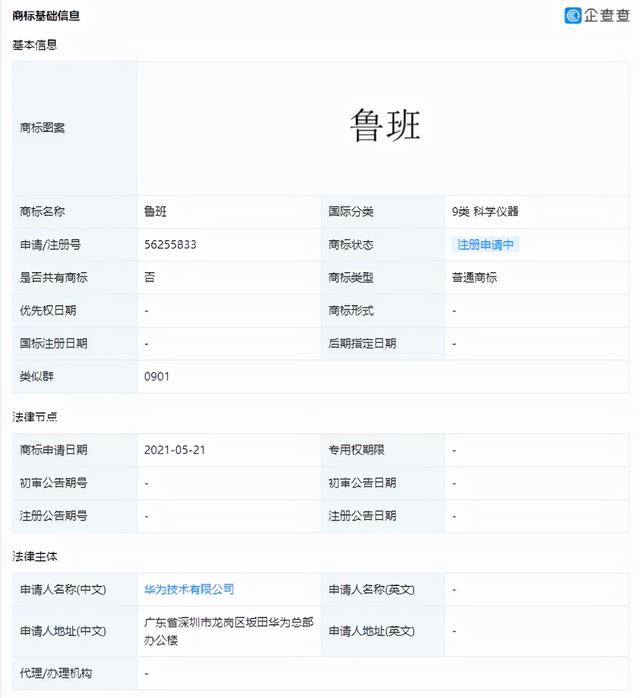Image resolution: width=640 pixels, height=698 pixels.
Task: Click the 申请人地址(英文) label
Action: [x=372, y=631]
